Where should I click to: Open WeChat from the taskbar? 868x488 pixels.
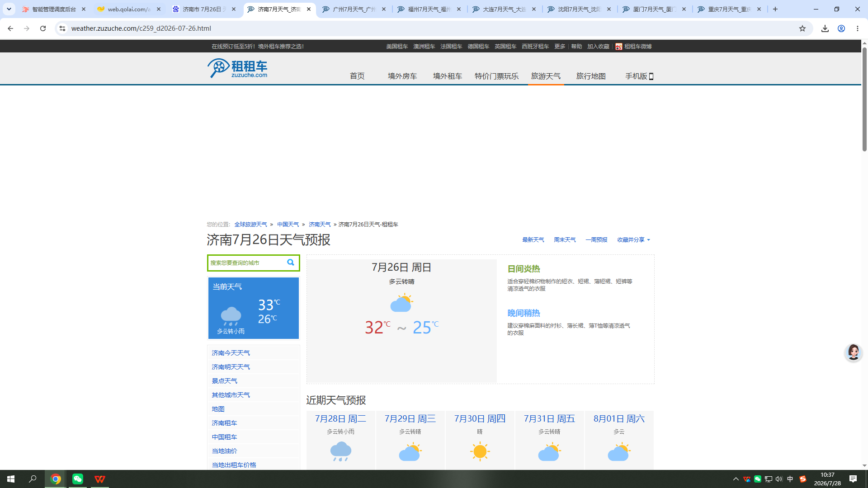(x=78, y=479)
